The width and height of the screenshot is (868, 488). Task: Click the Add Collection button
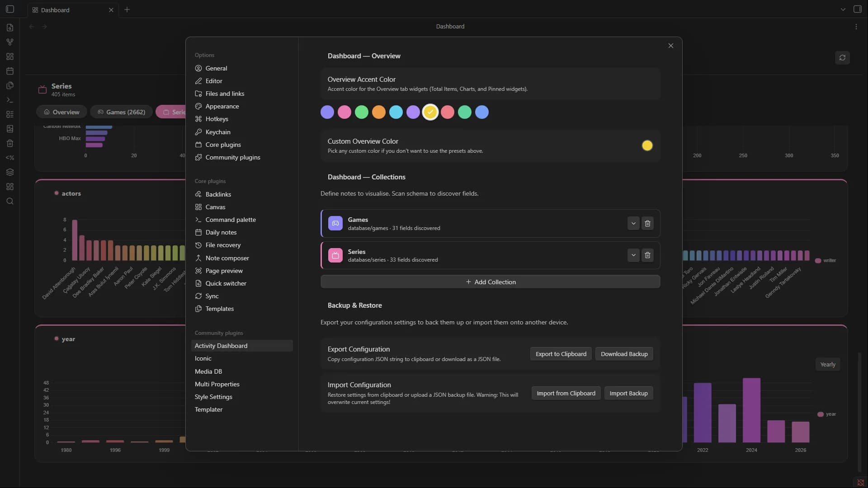491,282
